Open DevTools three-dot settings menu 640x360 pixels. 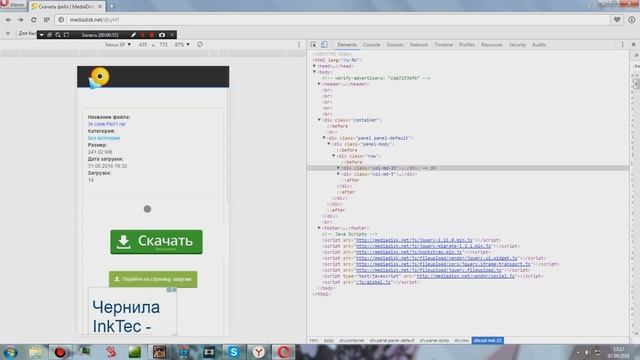[x=622, y=44]
